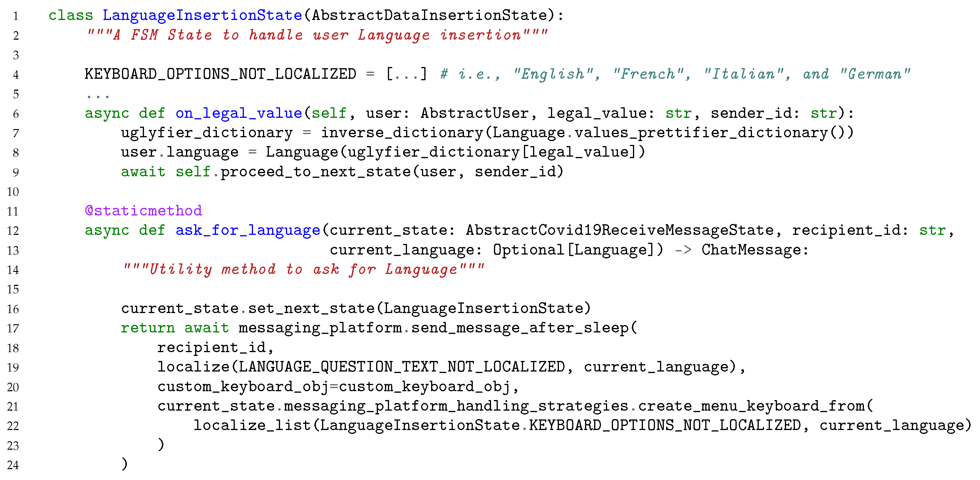Click AbstractCovid19ReceiveMessageState type annotation
The height and width of the screenshot is (480, 980).
620,230
